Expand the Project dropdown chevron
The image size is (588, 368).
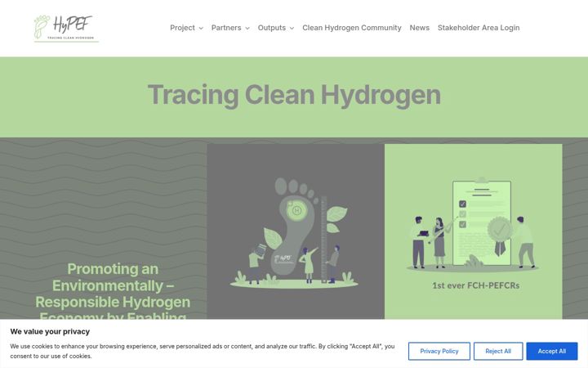tap(201, 28)
